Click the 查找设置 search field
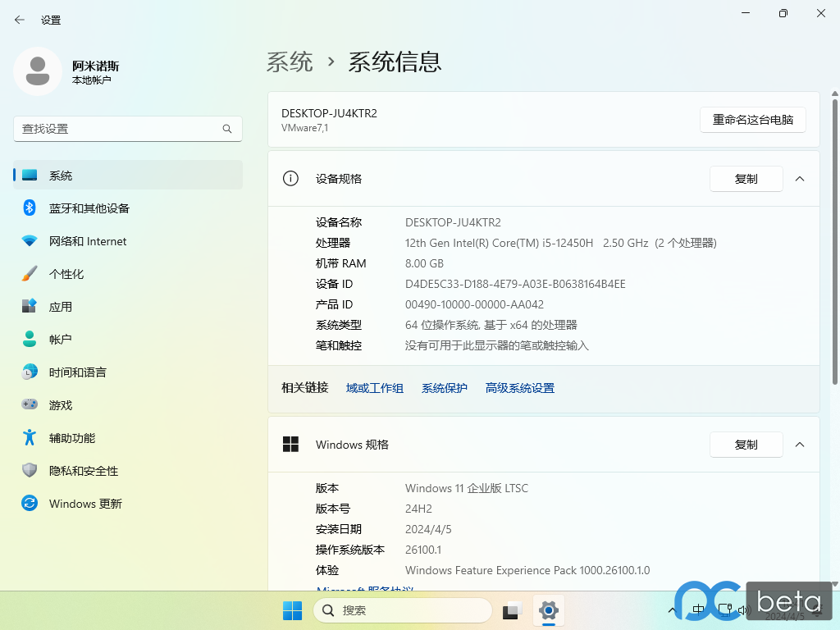840x630 pixels. (x=119, y=129)
